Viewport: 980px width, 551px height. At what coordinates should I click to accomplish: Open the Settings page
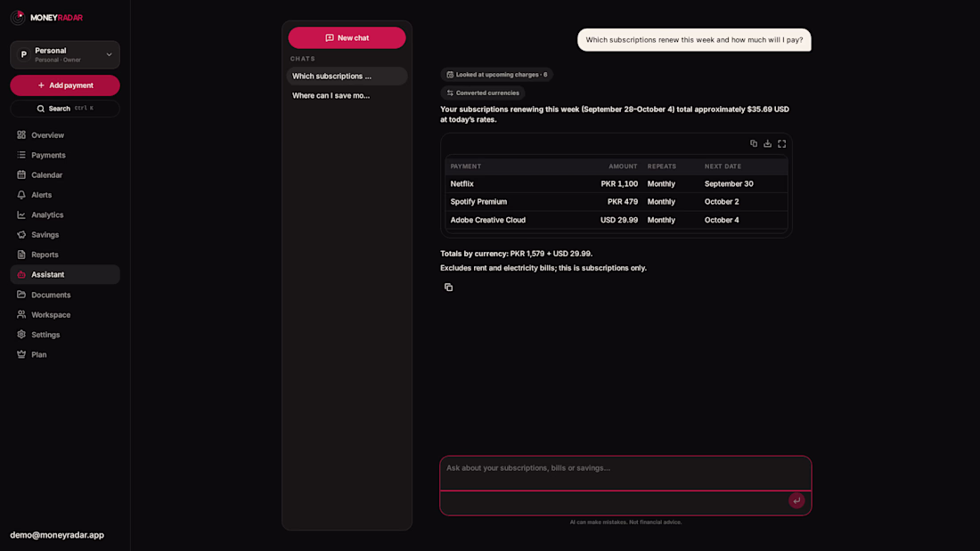pyautogui.click(x=65, y=335)
